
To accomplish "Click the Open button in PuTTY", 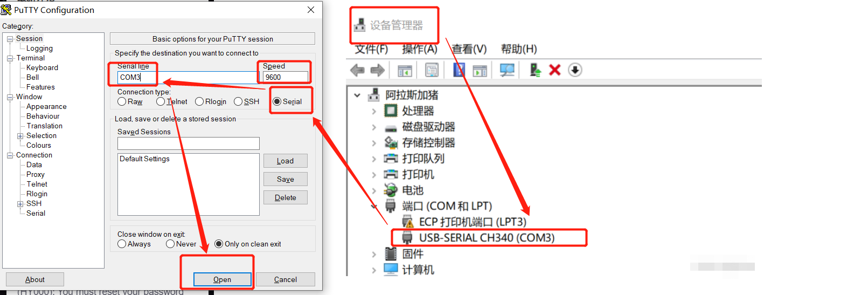I will pyautogui.click(x=222, y=279).
